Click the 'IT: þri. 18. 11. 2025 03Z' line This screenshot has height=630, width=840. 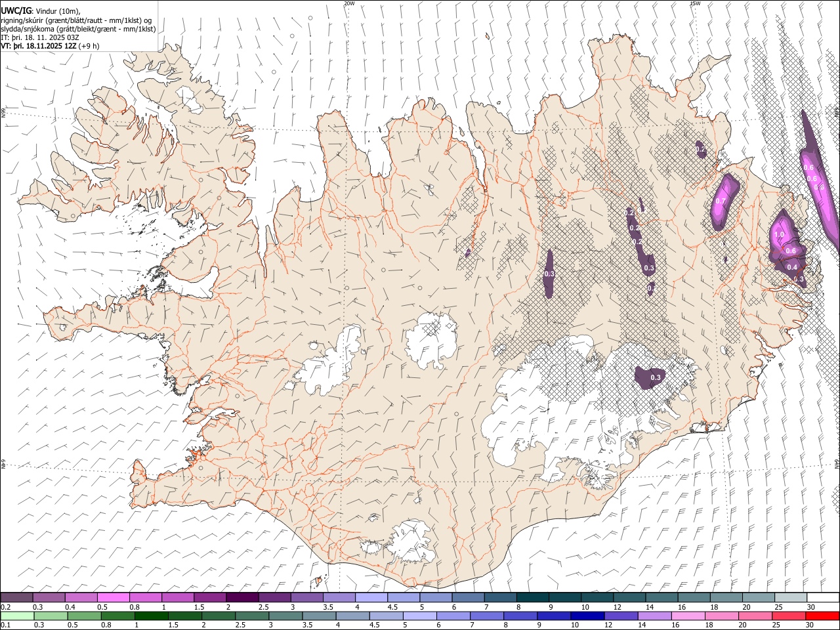(40, 37)
